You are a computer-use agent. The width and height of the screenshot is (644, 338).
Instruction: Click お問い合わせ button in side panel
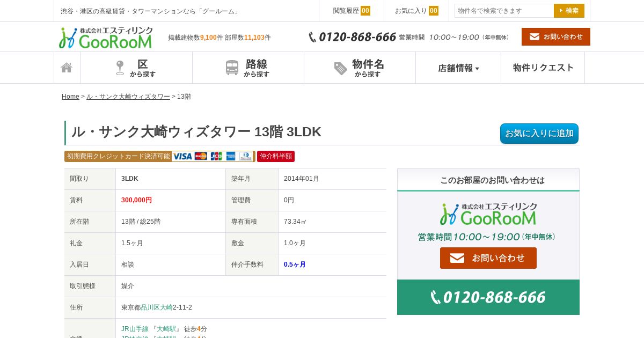tap(488, 258)
